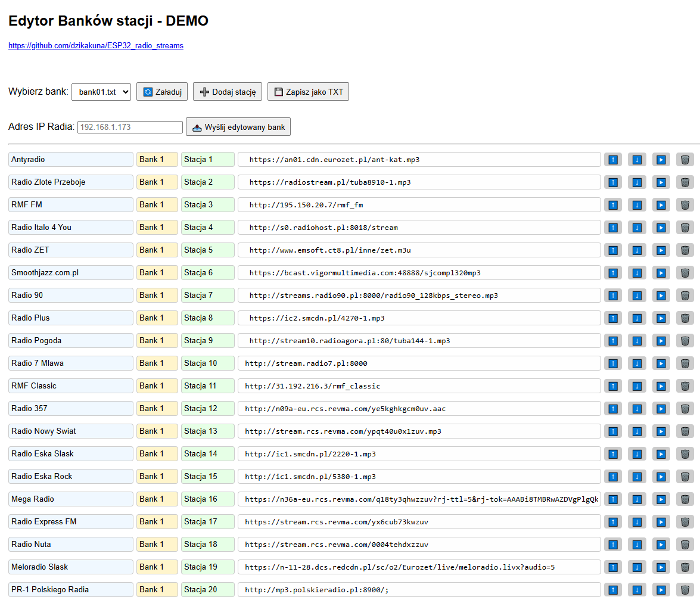Move Antyradio station down
The width and height of the screenshot is (700, 600).
point(637,159)
